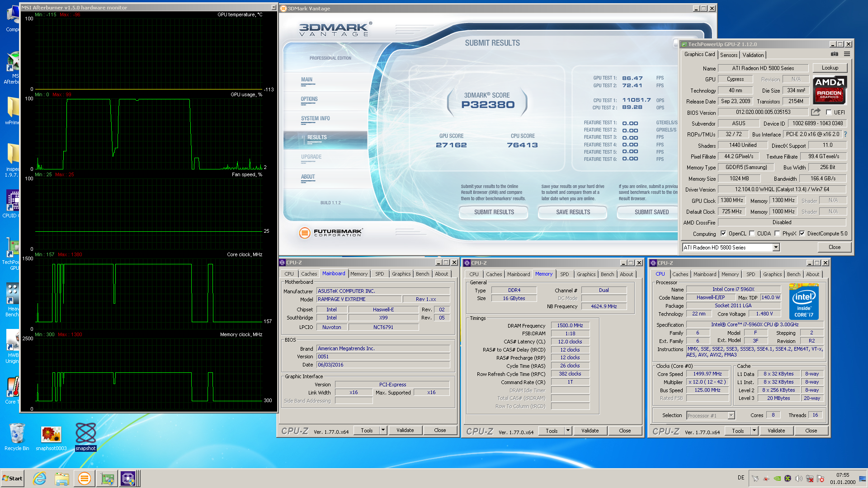Screen dimensions: 868x488
Task: Select OPTIONS in the 3DMark Vantage sidebar
Action: 309,99
